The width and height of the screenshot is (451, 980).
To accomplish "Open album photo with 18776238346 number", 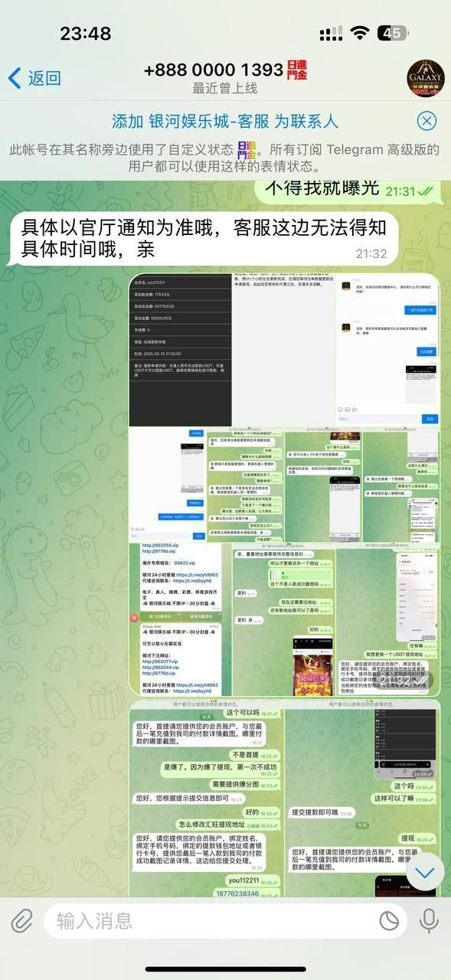I will pos(207,799).
